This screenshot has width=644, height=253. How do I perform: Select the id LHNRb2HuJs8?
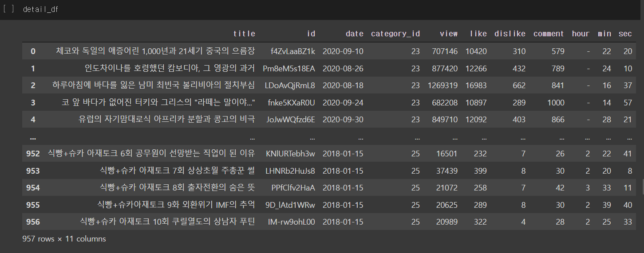[290, 171]
